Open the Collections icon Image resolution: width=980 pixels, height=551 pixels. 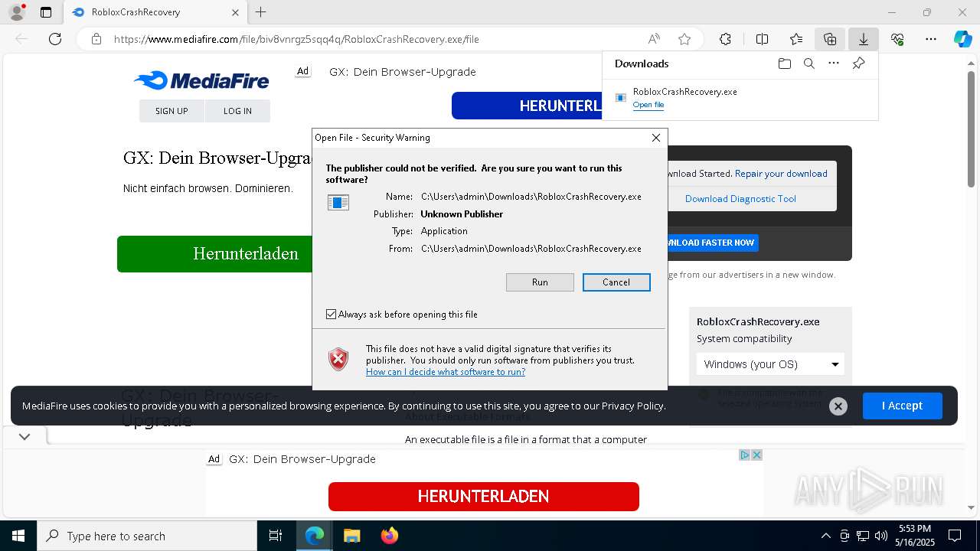pos(830,39)
